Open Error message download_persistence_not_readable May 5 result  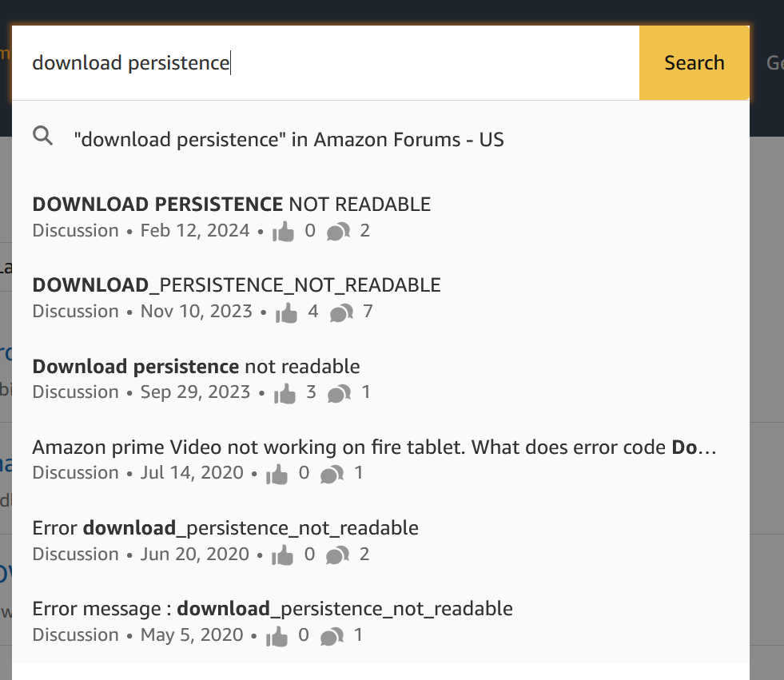[273, 609]
